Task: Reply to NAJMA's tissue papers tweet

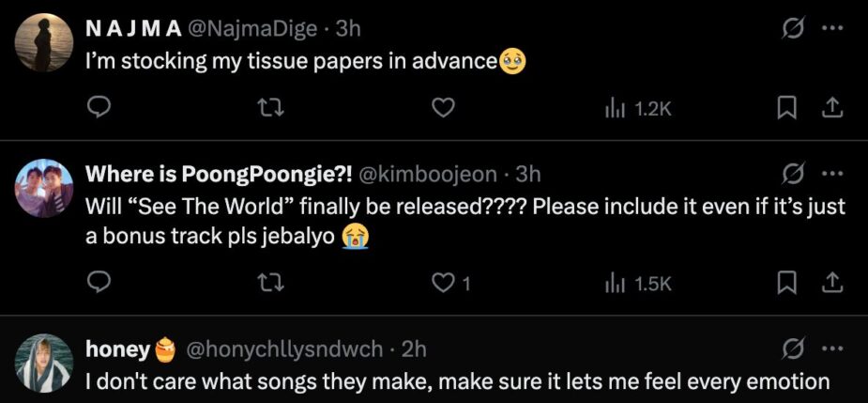Action: pyautogui.click(x=100, y=109)
